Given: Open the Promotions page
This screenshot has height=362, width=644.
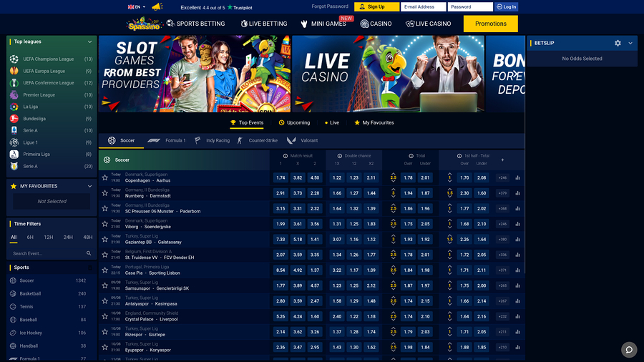Looking at the screenshot, I should pyautogui.click(x=490, y=24).
